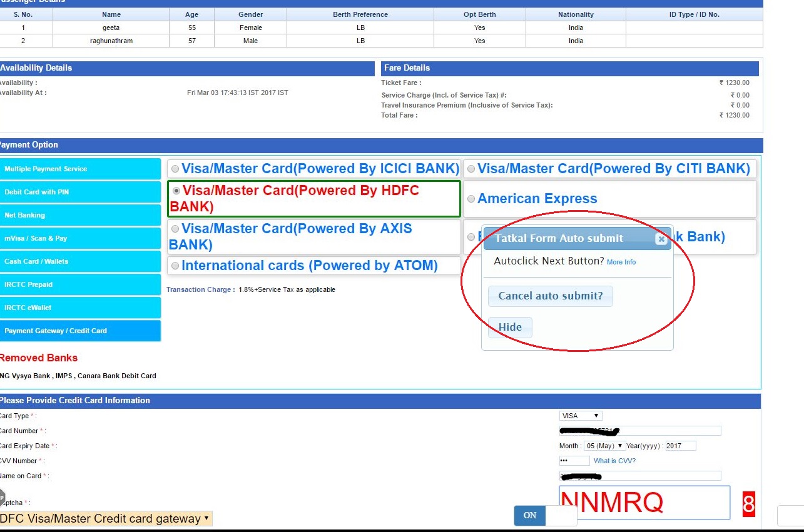Screen dimensions: 804x532
Task: Switch to Debit Card with PIN
Action: [x=80, y=192]
